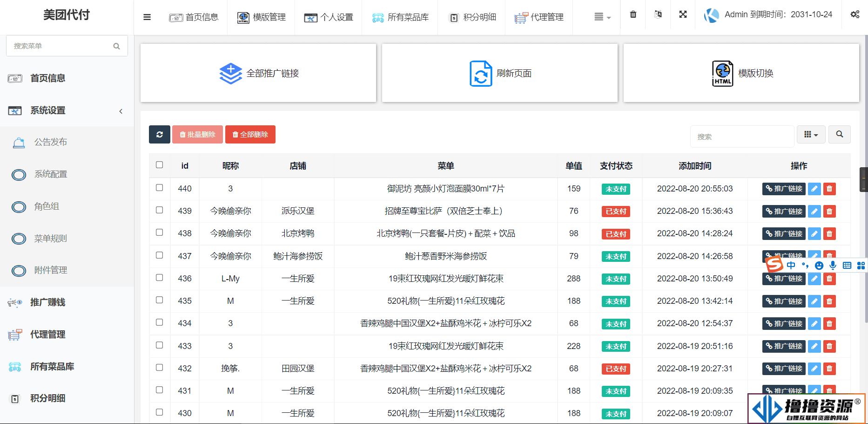Open 推广赚钱 in the sidebar
Viewport: 868px width, 424px height.
67,302
